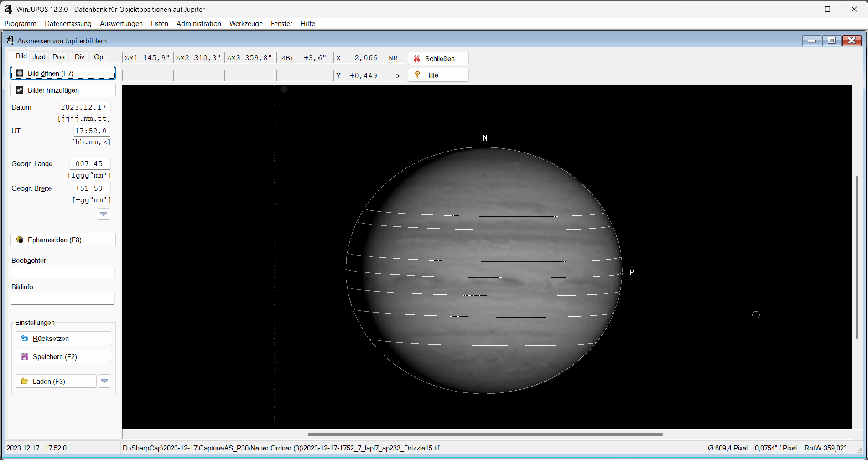Viewport: 868px width, 460px height.
Task: Click the ZBr +3,6° readout
Action: 303,58
